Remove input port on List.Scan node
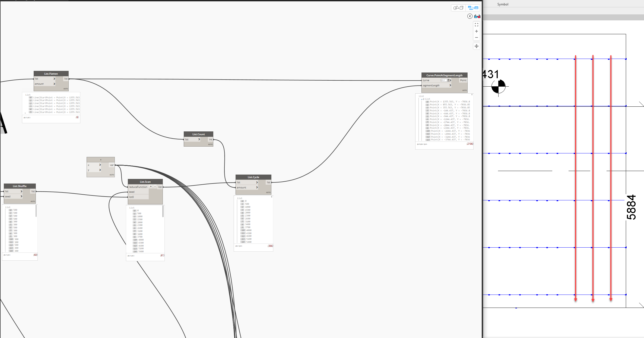The height and width of the screenshot is (338, 644). (155, 187)
